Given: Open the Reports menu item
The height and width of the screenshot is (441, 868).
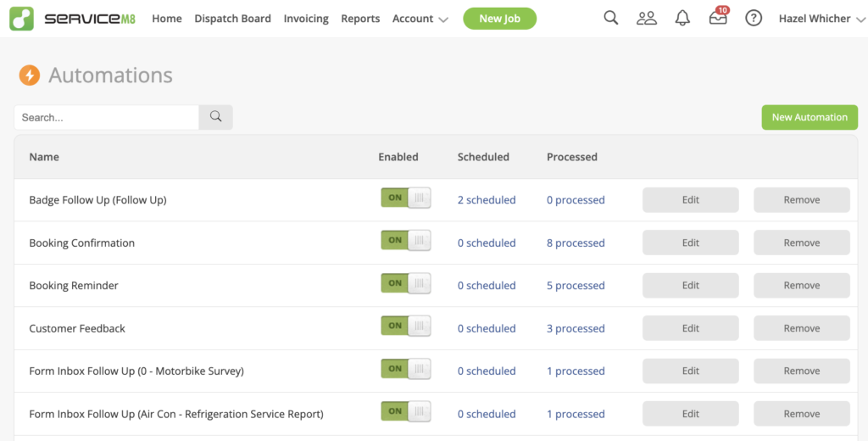Looking at the screenshot, I should [x=360, y=19].
